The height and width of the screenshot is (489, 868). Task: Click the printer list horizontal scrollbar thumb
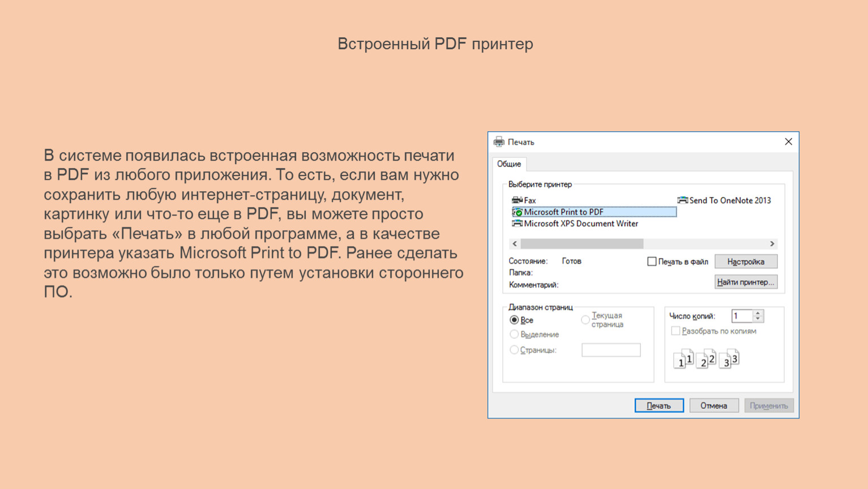pos(582,243)
